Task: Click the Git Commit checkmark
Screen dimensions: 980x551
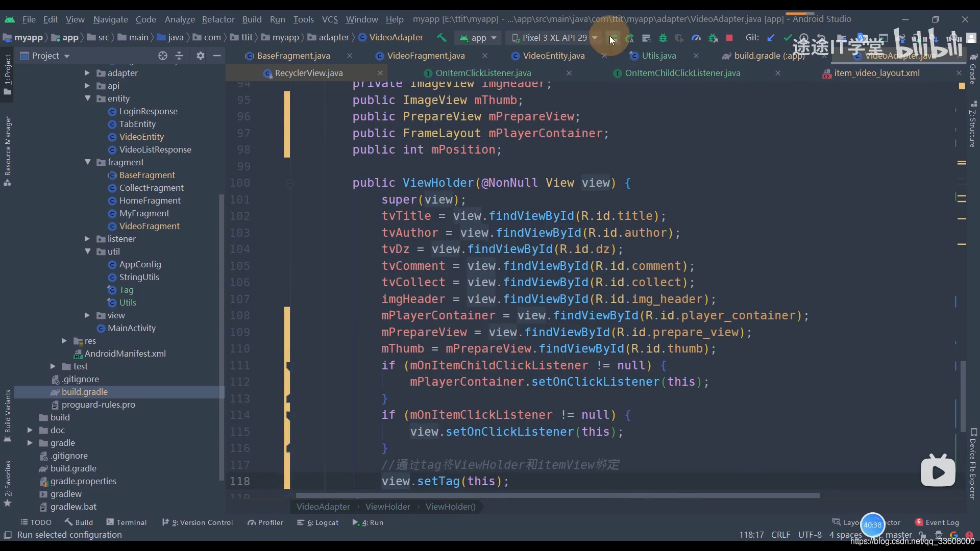Action: [788, 38]
